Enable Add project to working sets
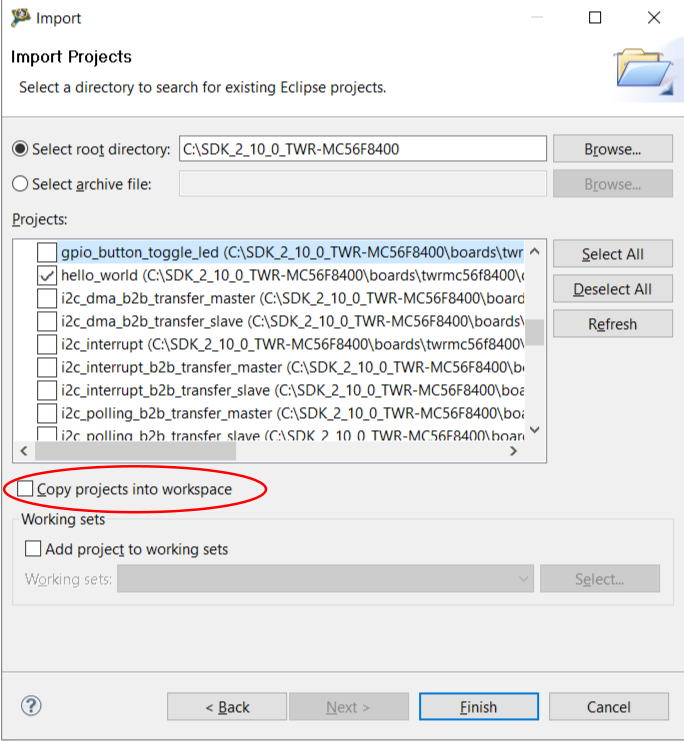The width and height of the screenshot is (684, 742). [33, 549]
